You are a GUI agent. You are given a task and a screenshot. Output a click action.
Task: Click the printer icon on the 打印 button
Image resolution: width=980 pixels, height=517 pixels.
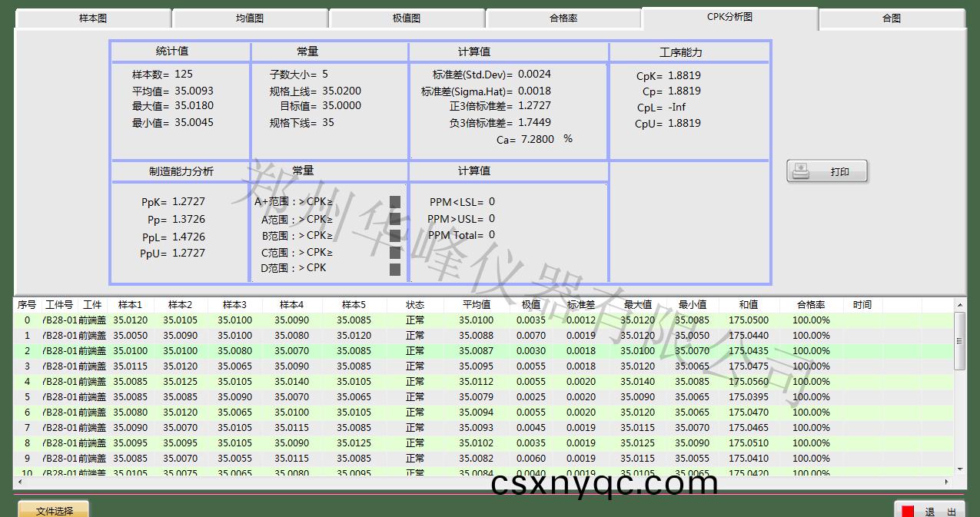click(x=801, y=171)
